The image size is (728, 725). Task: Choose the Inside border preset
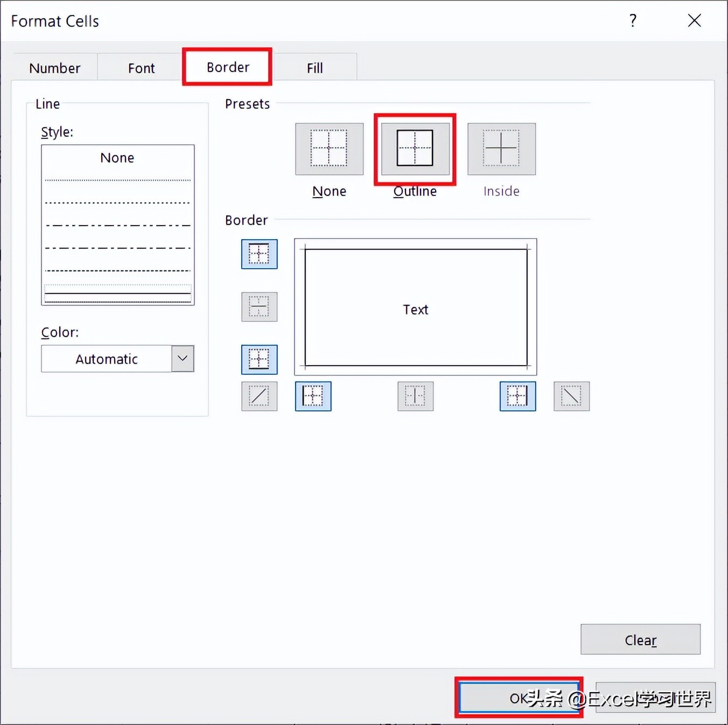coord(501,149)
